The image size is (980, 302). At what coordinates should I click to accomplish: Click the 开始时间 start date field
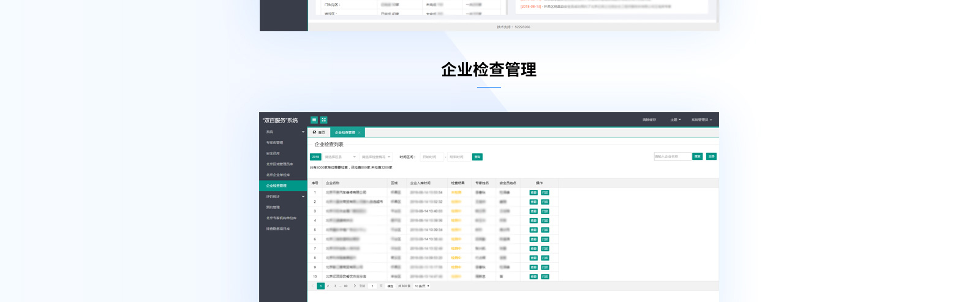pyautogui.click(x=431, y=157)
